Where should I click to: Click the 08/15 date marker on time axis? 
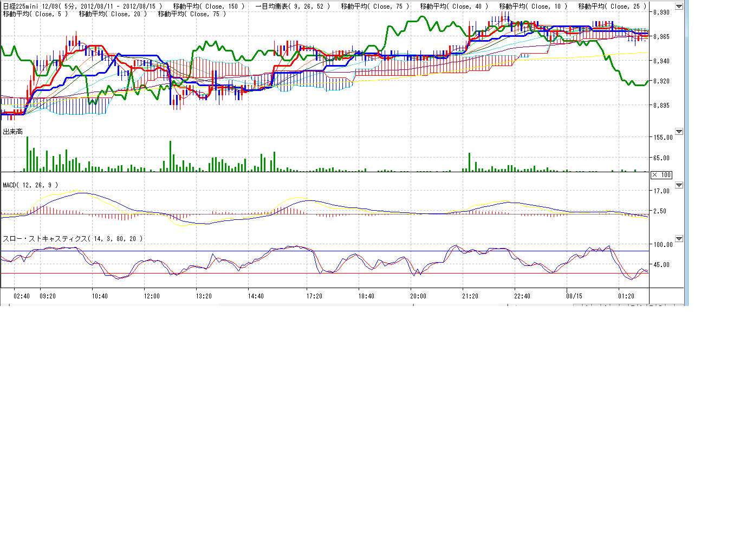(574, 296)
